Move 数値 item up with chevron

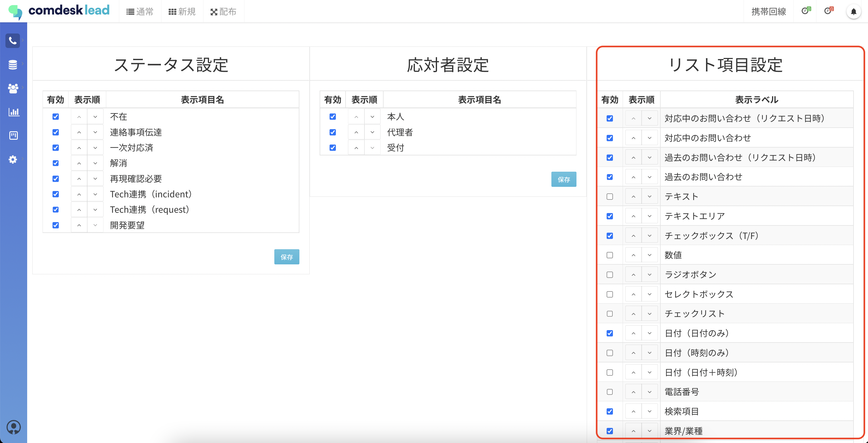click(x=633, y=255)
